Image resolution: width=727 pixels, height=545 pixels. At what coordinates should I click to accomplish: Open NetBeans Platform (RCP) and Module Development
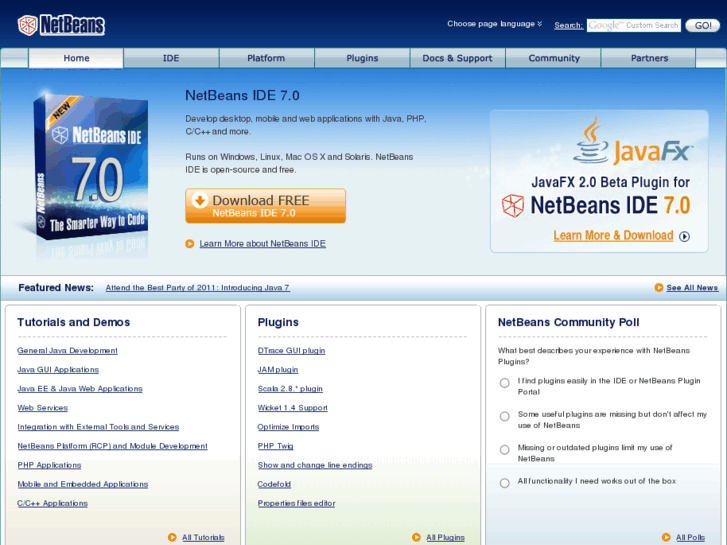(x=112, y=446)
